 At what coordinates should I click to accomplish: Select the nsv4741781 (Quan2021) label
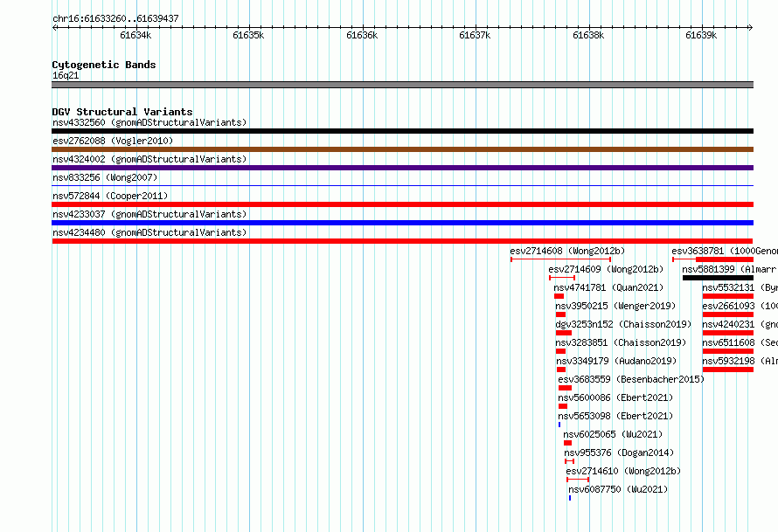pos(608,287)
